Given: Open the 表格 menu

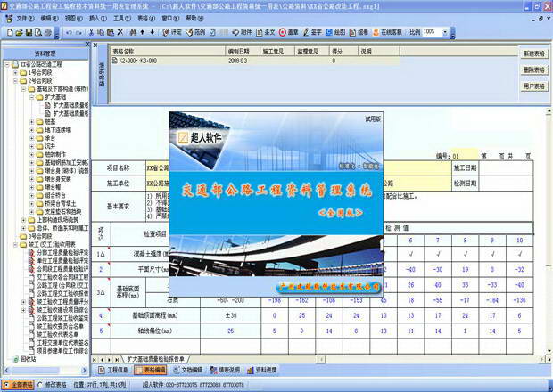Looking at the screenshot, I should point(146,19).
